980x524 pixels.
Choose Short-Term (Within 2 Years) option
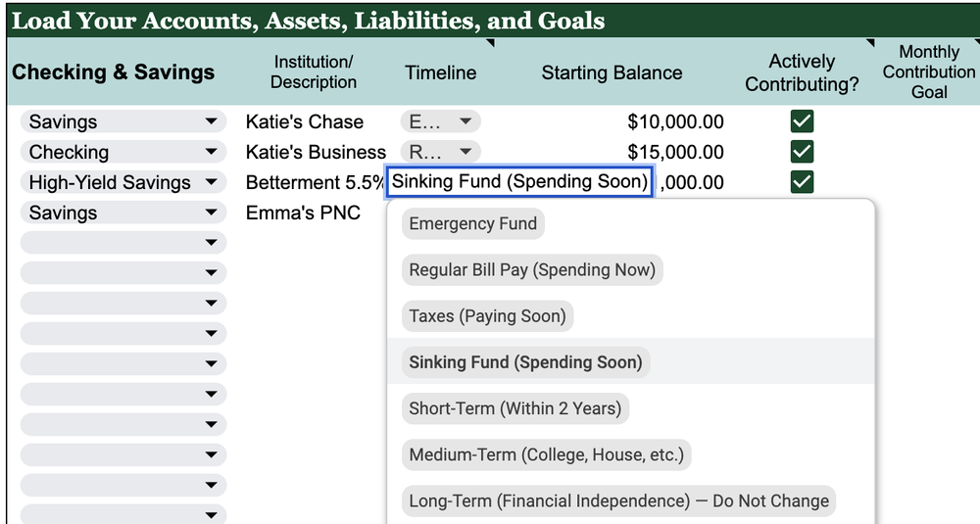coord(515,408)
